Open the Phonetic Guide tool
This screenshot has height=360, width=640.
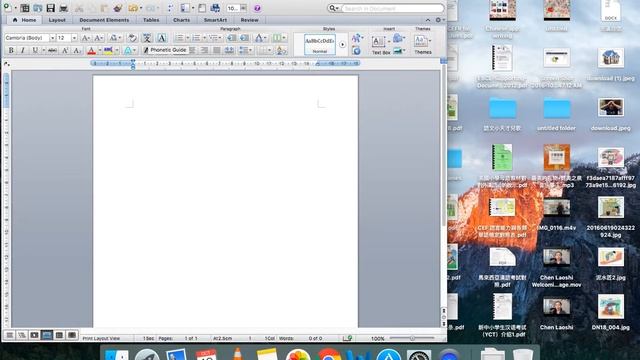click(x=147, y=38)
